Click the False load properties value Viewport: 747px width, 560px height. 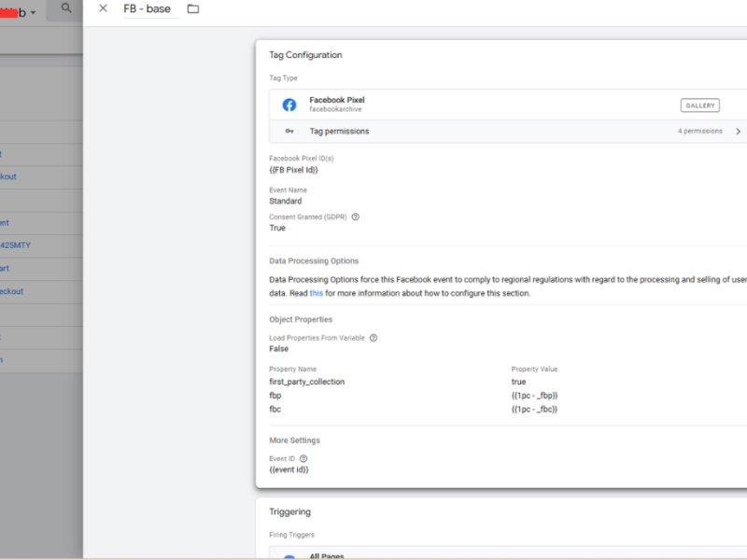click(x=278, y=348)
